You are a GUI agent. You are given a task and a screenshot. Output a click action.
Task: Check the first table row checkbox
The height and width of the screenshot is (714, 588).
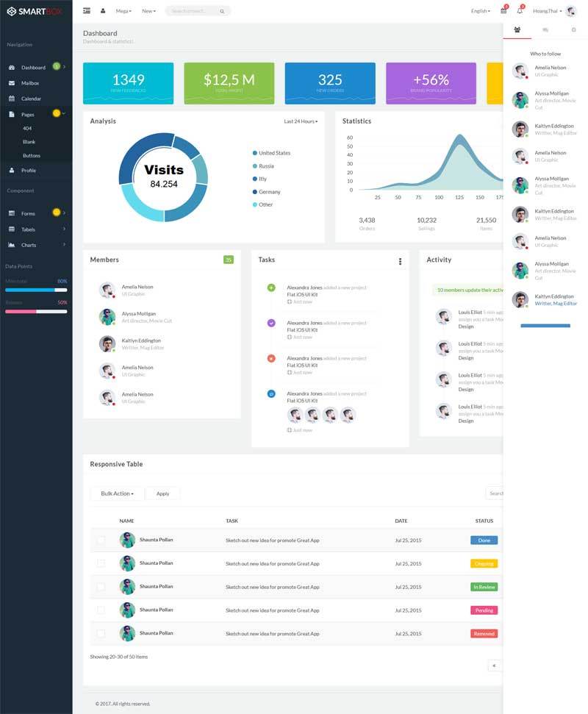[101, 540]
